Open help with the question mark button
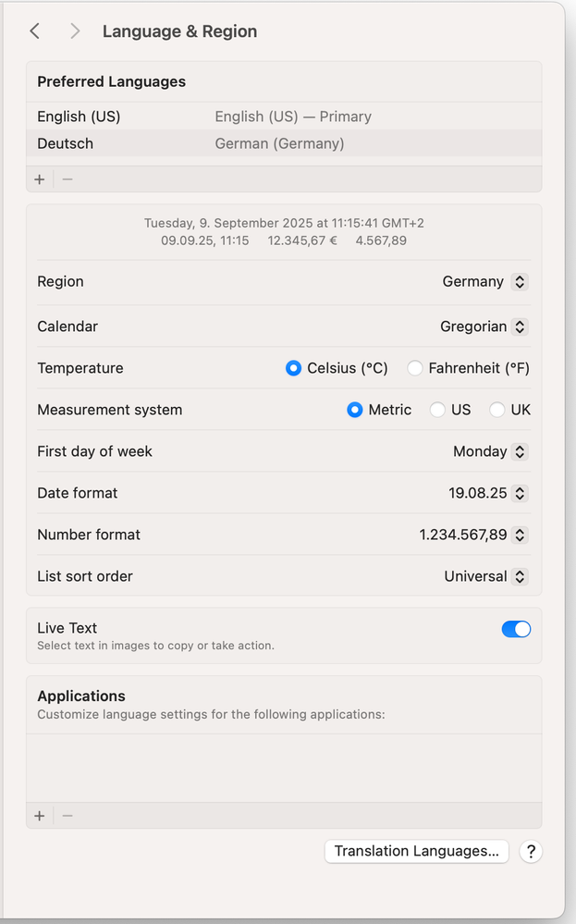Viewport: 576px width, 924px height. click(530, 852)
